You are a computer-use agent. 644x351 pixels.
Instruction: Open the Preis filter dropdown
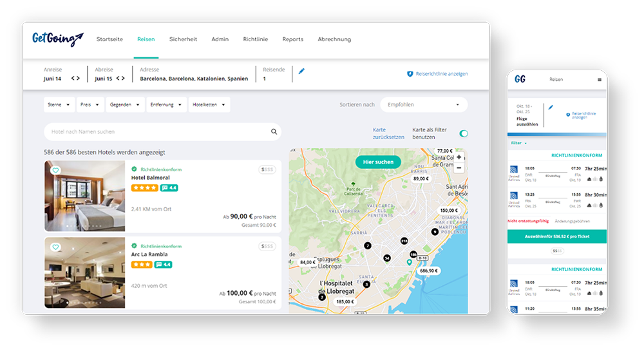tap(90, 105)
